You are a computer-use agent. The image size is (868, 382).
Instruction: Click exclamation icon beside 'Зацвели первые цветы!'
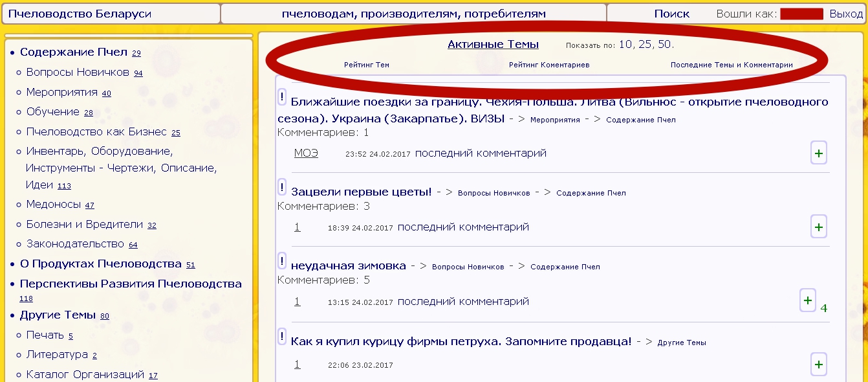coord(282,188)
